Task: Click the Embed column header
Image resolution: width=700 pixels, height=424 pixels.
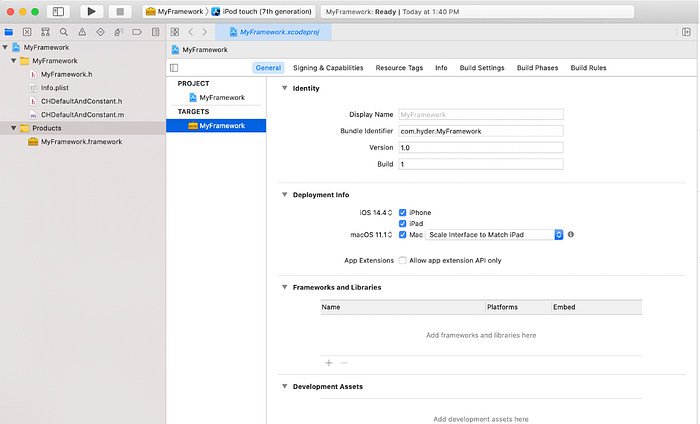Action: [x=597, y=307]
